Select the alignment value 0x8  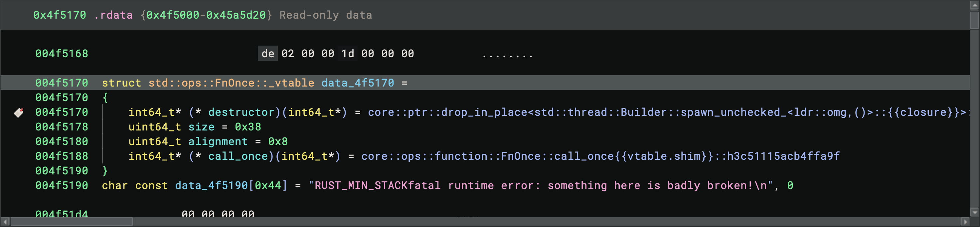(x=278, y=142)
